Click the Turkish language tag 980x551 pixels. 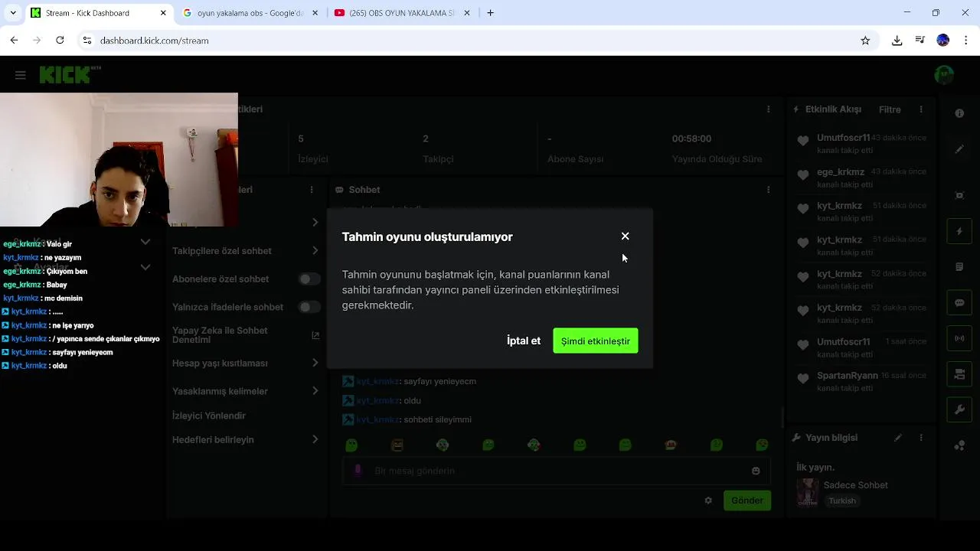[x=842, y=501]
